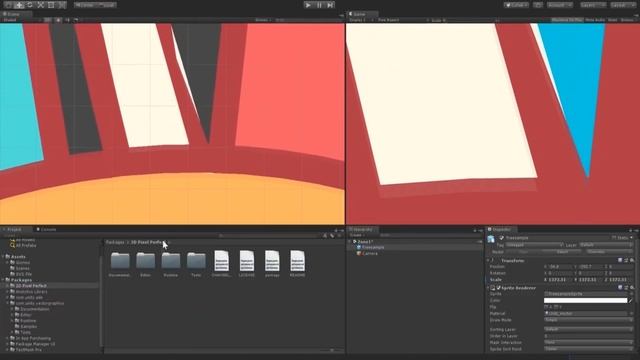Collapse the Assets folder tree
Image resolution: width=640 pixels, height=360 pixels.
coord(3,257)
